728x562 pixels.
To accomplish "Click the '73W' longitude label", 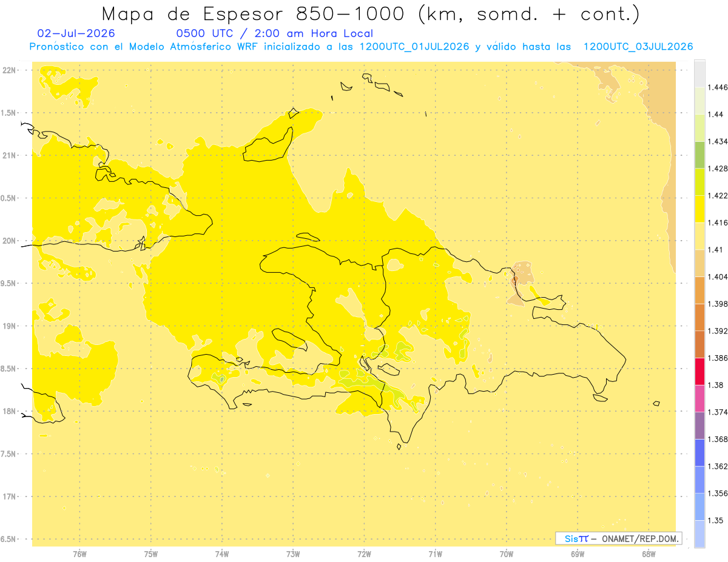I will coord(293,554).
